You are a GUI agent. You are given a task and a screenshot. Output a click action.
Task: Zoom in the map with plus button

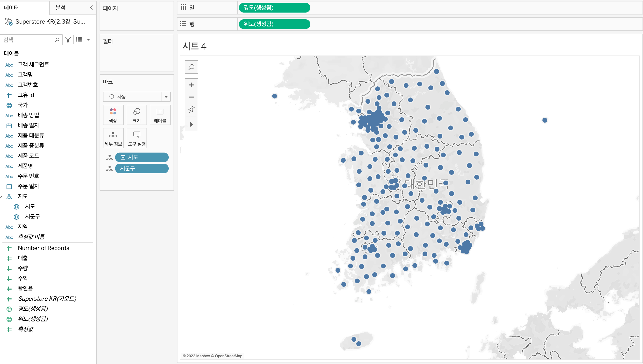pyautogui.click(x=191, y=85)
